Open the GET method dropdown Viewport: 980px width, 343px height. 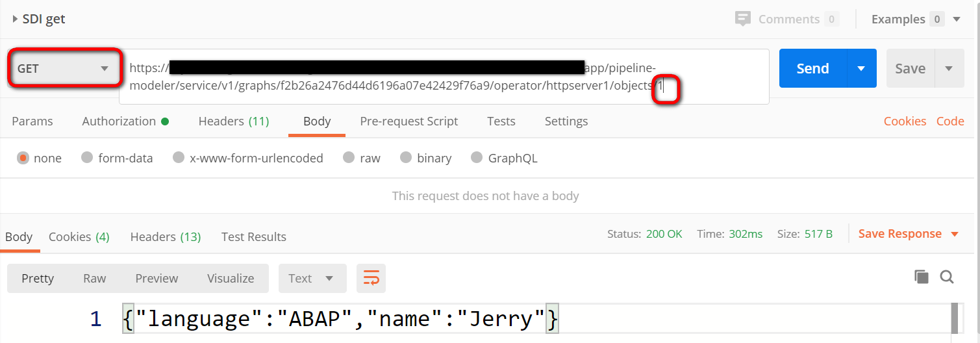coord(64,68)
